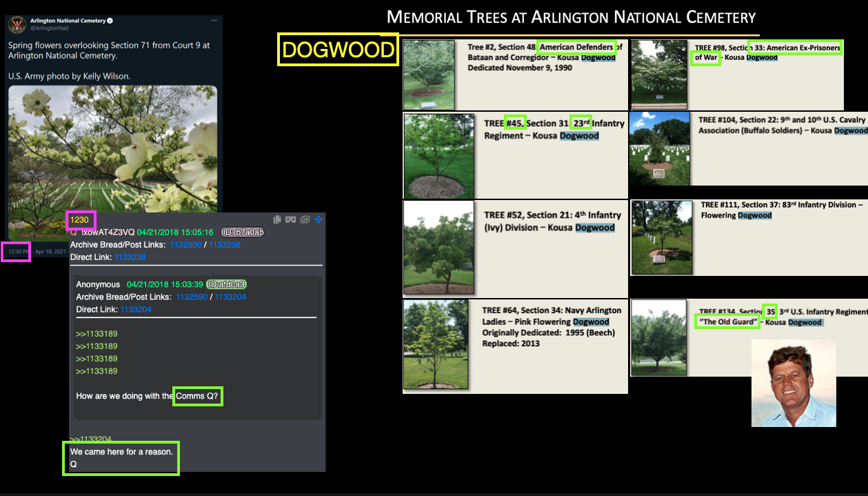Viewport: 868px width, 496px height.
Task: Click the Q tripcode !xowAT4Z3VQ
Action: pyautogui.click(x=107, y=232)
